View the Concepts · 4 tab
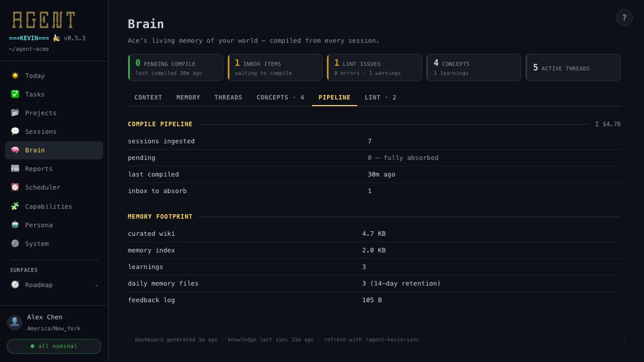Screen dimensions: 644x362 point(280,98)
